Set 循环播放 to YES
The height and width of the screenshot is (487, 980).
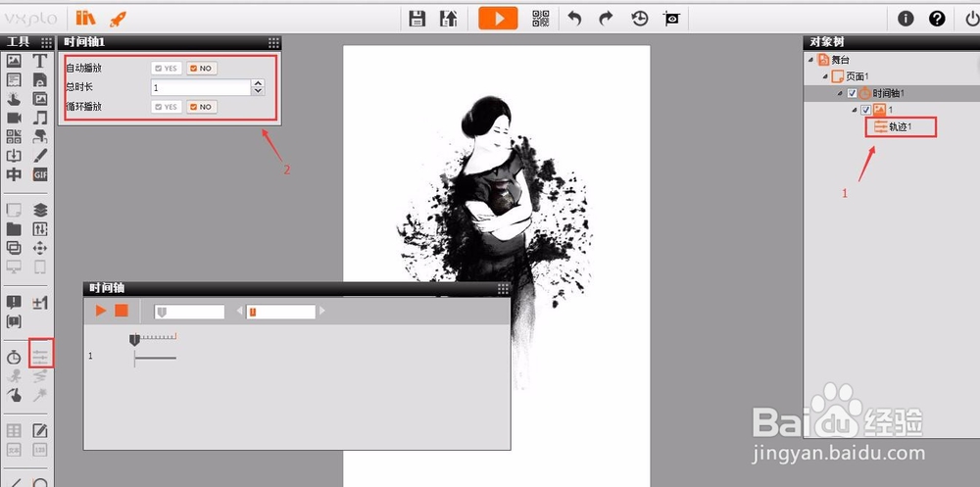point(167,107)
